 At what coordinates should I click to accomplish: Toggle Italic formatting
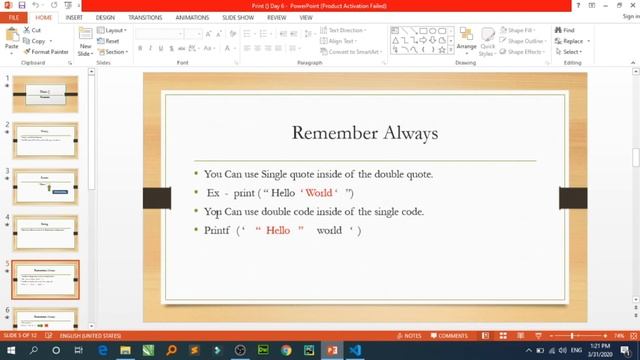coord(151,48)
